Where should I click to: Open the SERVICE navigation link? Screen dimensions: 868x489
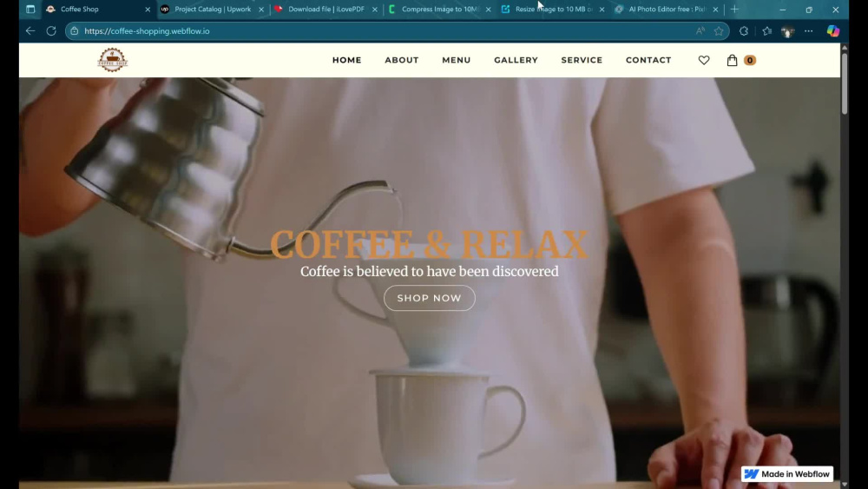click(x=582, y=60)
